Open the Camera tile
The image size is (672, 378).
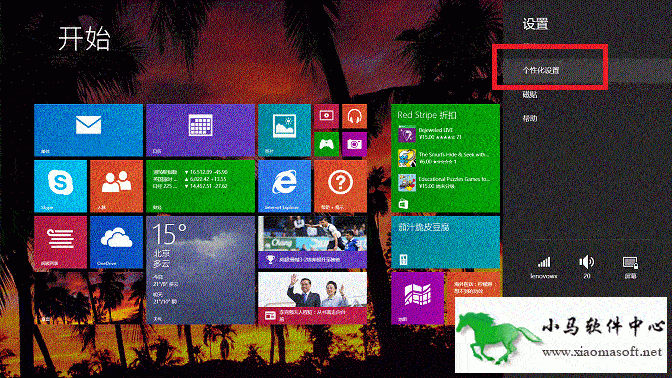pyautogui.click(x=354, y=144)
